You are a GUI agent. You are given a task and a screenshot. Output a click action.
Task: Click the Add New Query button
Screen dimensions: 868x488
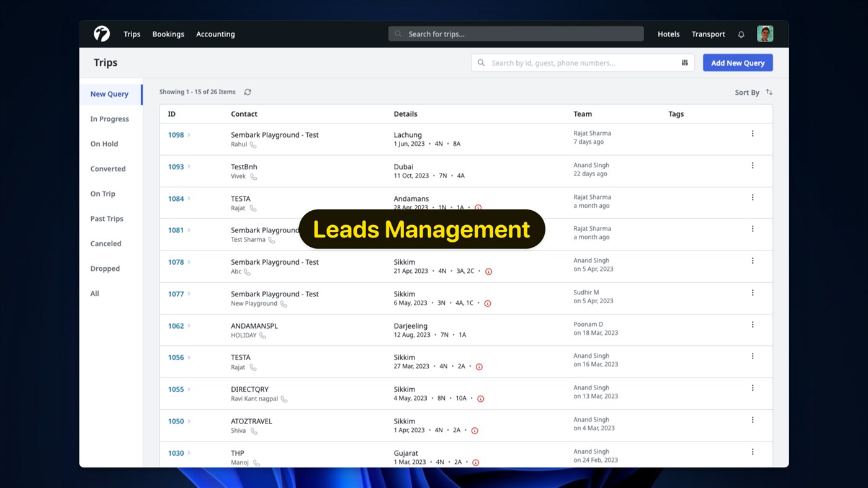click(738, 63)
